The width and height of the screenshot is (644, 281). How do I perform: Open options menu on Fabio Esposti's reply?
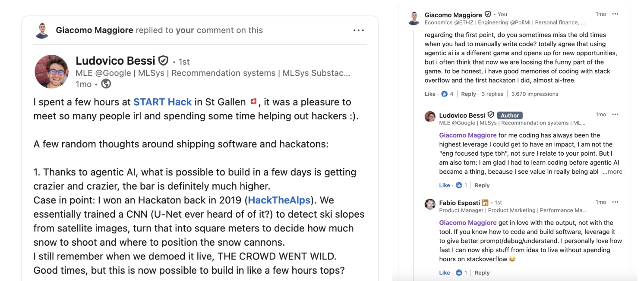coord(615,202)
